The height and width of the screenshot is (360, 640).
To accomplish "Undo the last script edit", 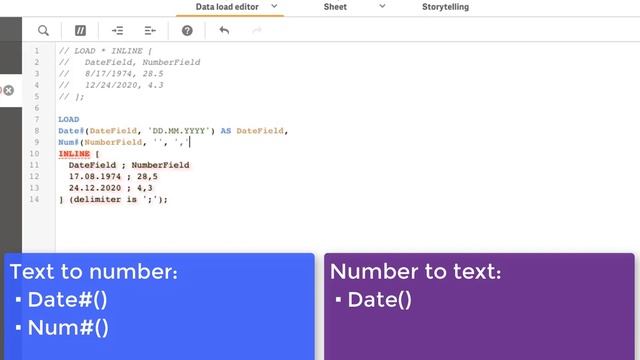I will (x=224, y=31).
